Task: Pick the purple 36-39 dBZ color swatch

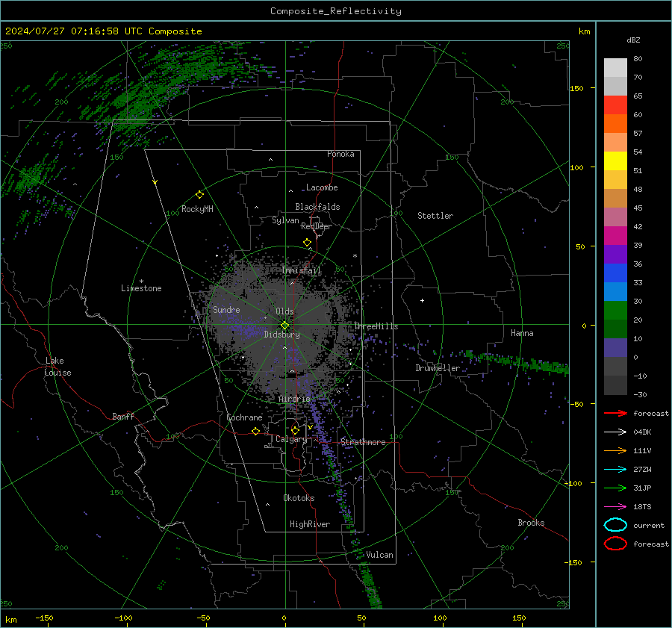Action: (615, 255)
